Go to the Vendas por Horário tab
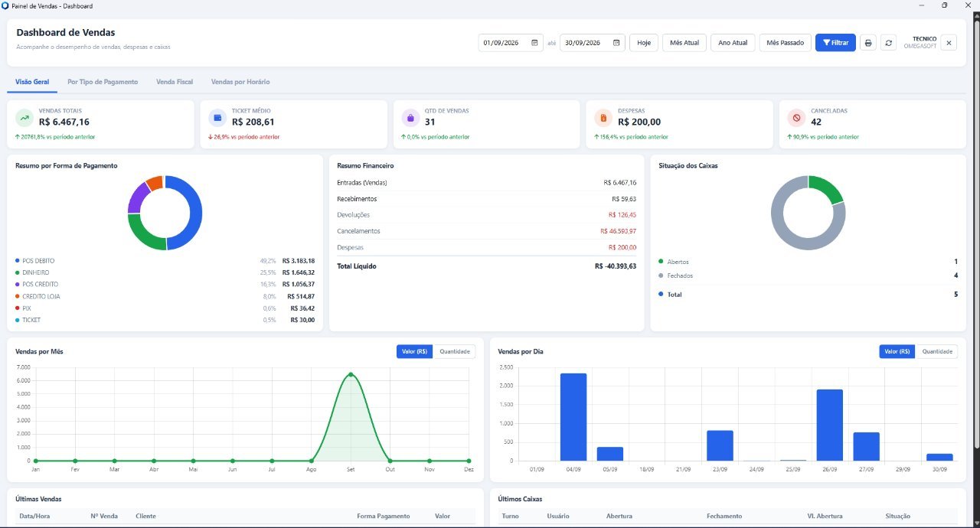This screenshot has height=528, width=980. (x=240, y=82)
